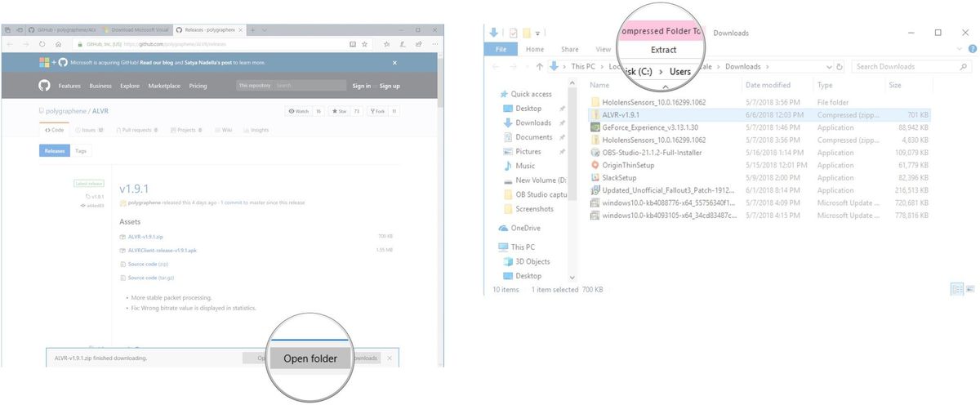The height and width of the screenshot is (405, 980).
Task: Click the browser home icon
Action: 58,43
